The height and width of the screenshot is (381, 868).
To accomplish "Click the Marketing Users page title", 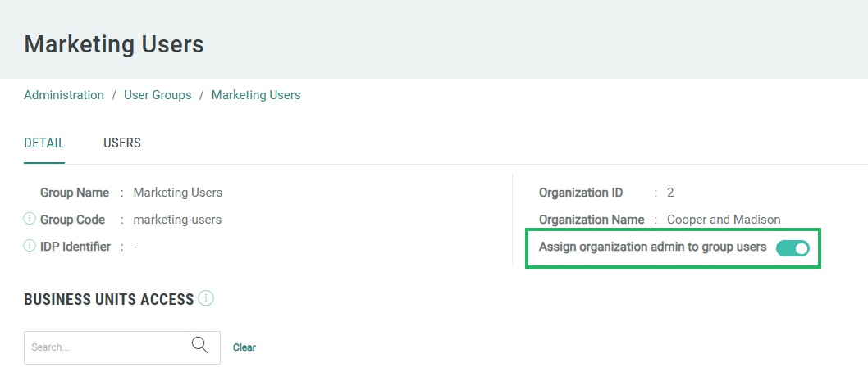I will 114,43.
